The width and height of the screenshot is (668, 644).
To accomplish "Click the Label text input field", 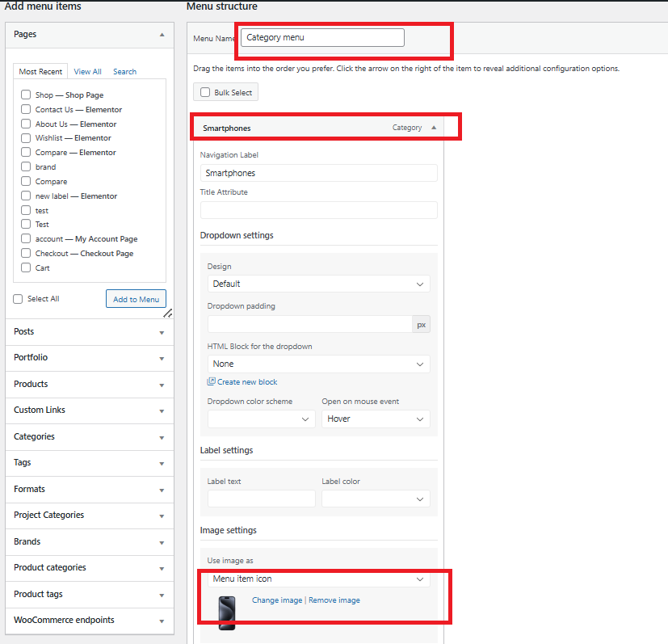I will (261, 499).
